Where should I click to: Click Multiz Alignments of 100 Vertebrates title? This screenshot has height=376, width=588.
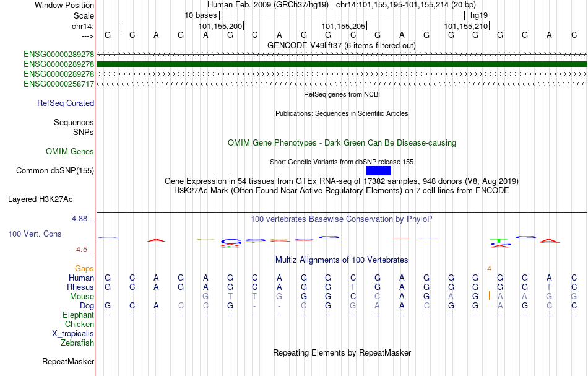342,260
